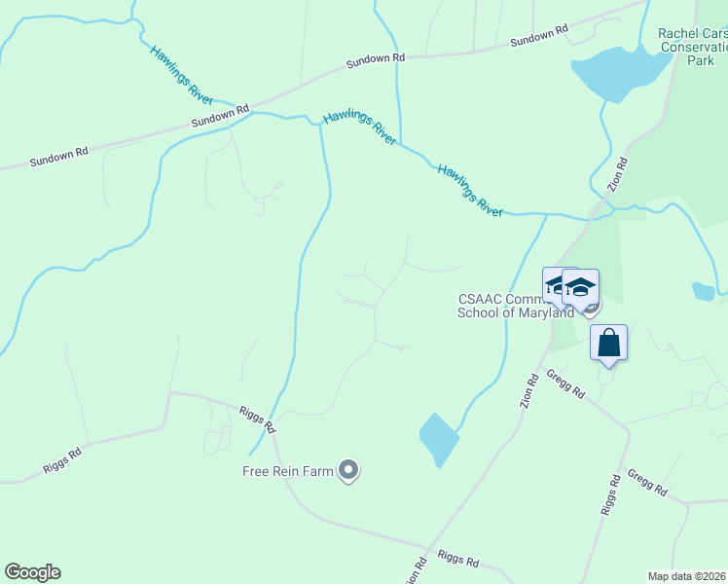Open the Google logo link

(32, 572)
